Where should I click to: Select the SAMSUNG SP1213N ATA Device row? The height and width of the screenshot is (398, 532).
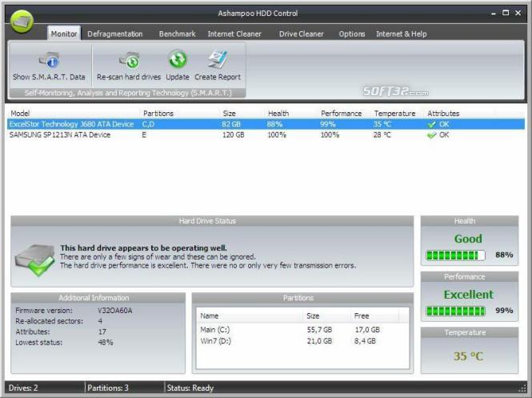266,135
